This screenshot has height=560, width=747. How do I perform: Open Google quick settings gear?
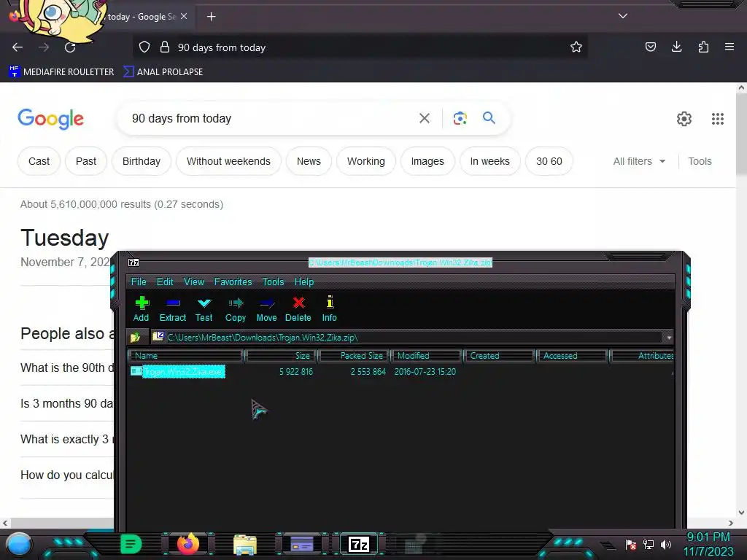click(x=684, y=119)
